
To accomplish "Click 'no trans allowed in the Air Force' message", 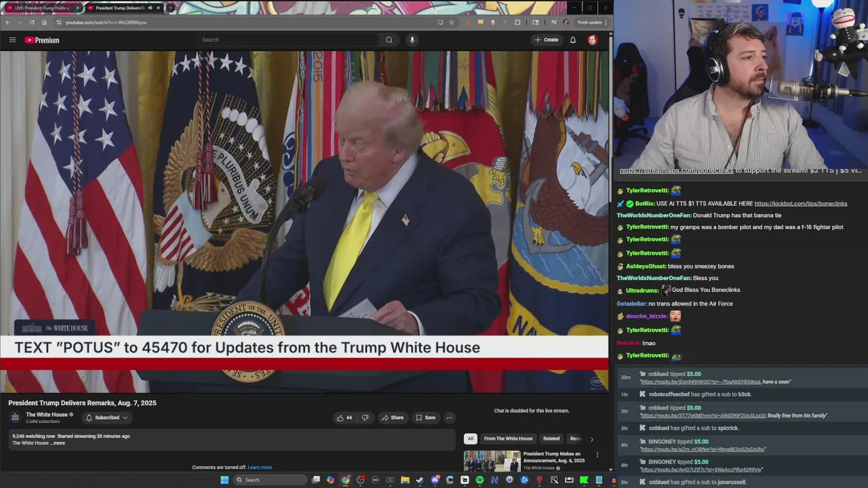I will (x=690, y=304).
